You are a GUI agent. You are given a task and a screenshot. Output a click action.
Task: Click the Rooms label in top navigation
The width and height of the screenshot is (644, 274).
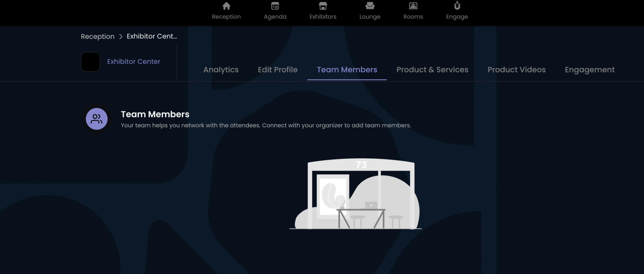pos(413,17)
